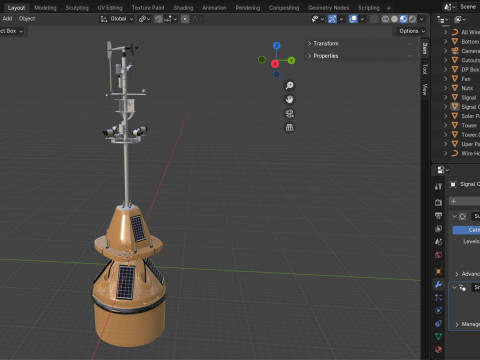Image resolution: width=480 pixels, height=360 pixels.
Task: Expand the Fan object in outliner
Action: click(x=446, y=79)
